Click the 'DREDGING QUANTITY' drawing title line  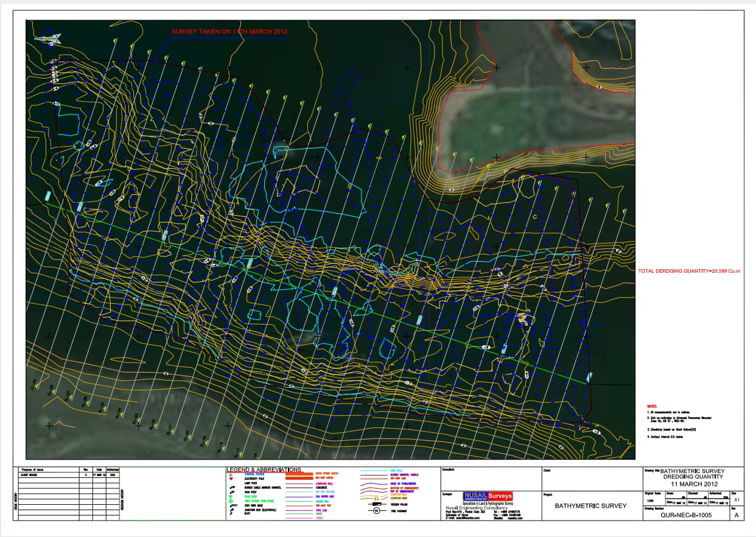point(693,477)
